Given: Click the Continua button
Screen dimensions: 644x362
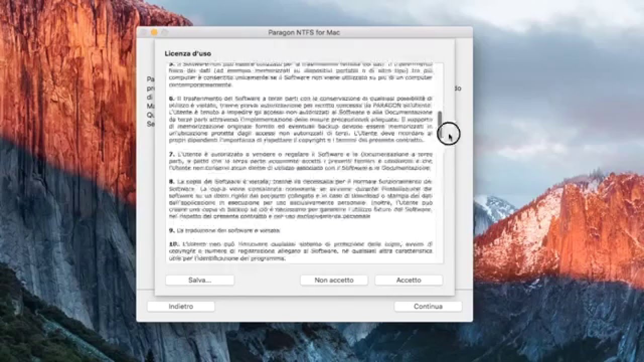Looking at the screenshot, I should pyautogui.click(x=428, y=306).
